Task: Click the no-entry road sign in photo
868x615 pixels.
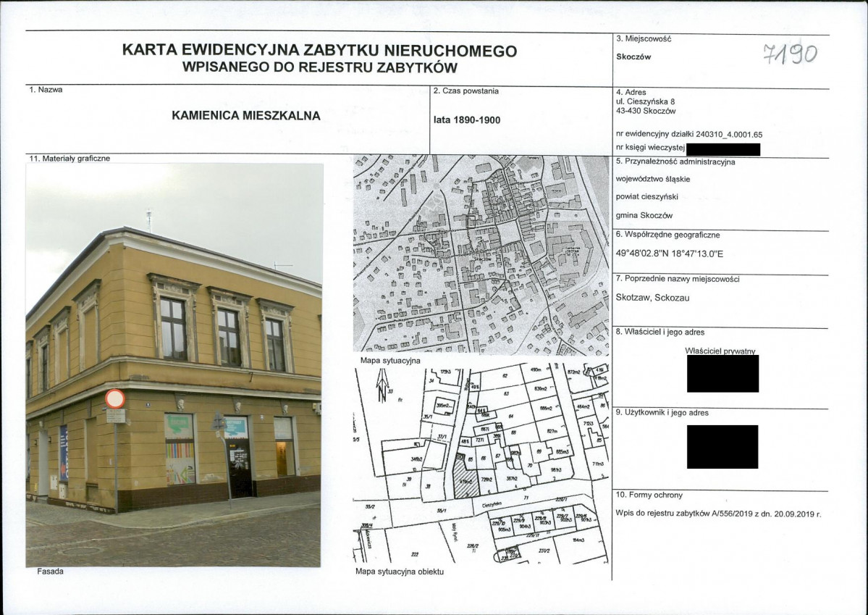Action: 115,399
